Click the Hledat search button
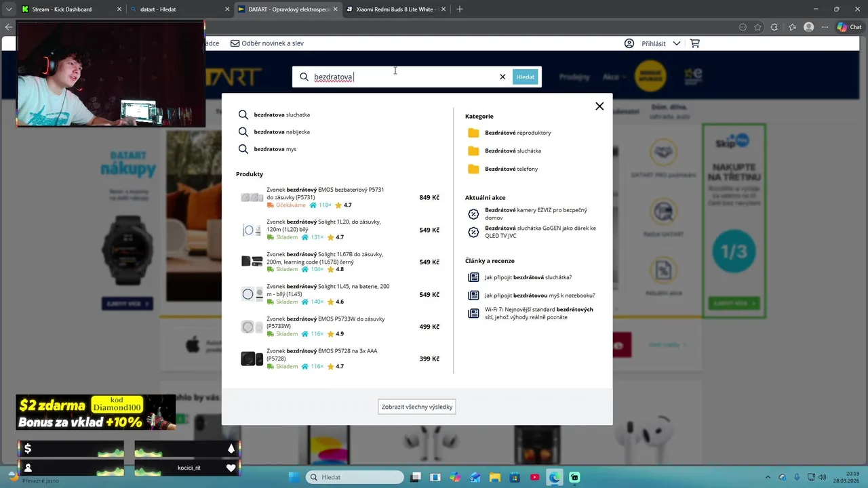Viewport: 868px width, 488px height. (x=525, y=77)
